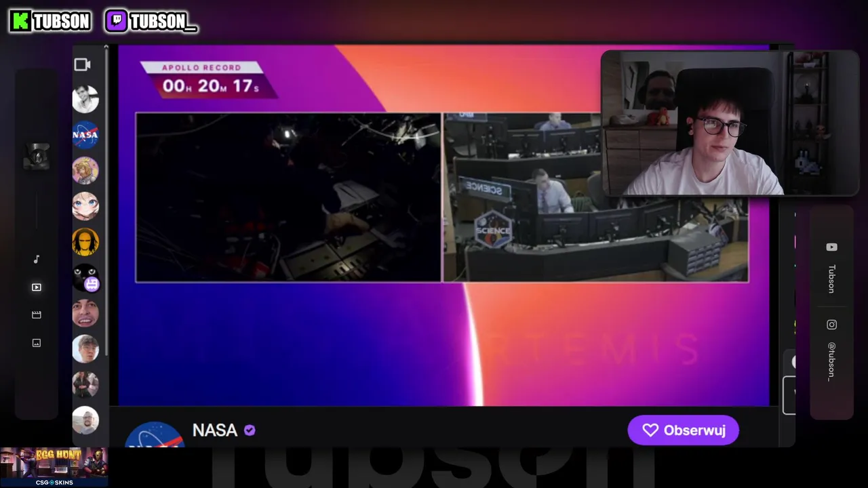
Task: Open the first sidebar channel with black-and-white portrait
Action: click(85, 99)
